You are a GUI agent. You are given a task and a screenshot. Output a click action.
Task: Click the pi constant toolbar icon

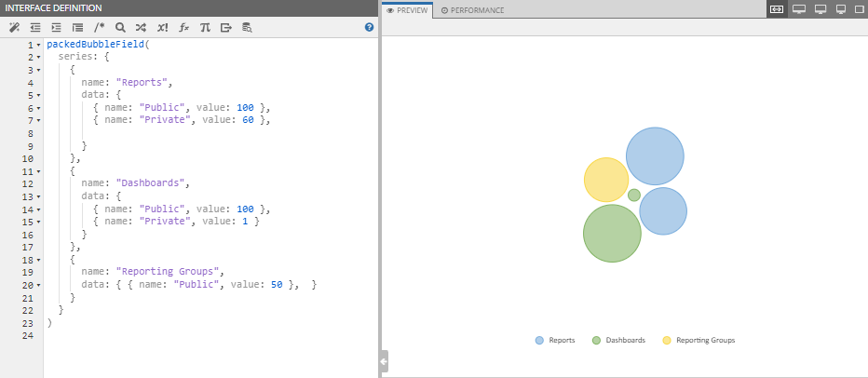pos(206,28)
